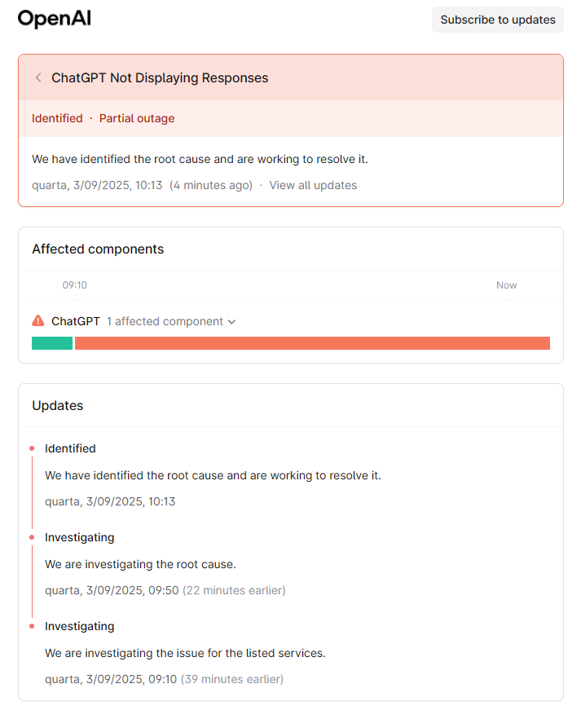Click the ChatGPT component label
This screenshot has width=581, height=728.
(x=74, y=321)
